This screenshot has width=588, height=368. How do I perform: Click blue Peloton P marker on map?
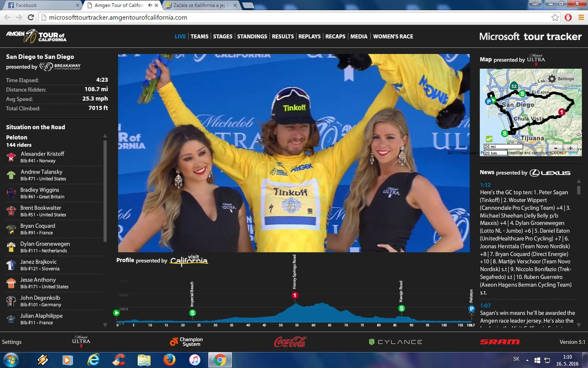(488, 101)
